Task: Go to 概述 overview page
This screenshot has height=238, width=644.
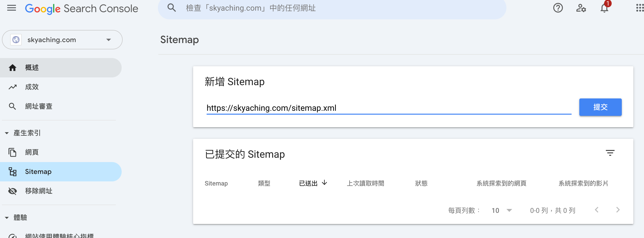Action: (x=61, y=68)
